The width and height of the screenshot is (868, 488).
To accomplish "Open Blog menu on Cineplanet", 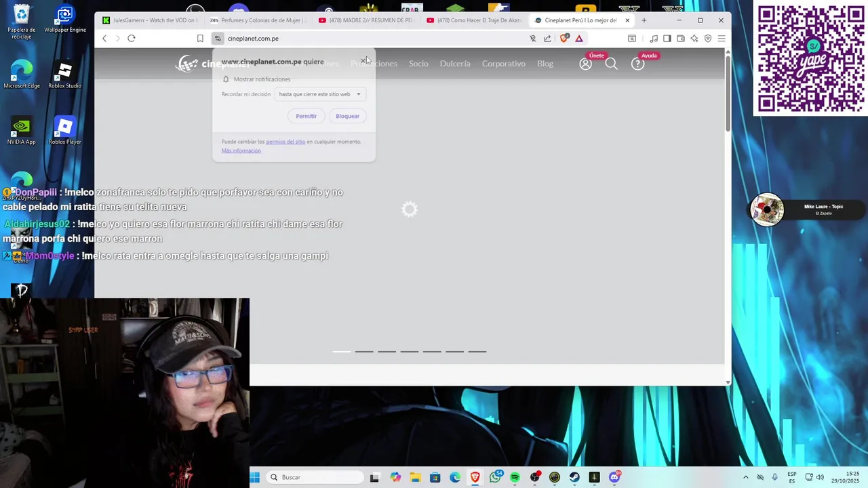I will (x=545, y=64).
